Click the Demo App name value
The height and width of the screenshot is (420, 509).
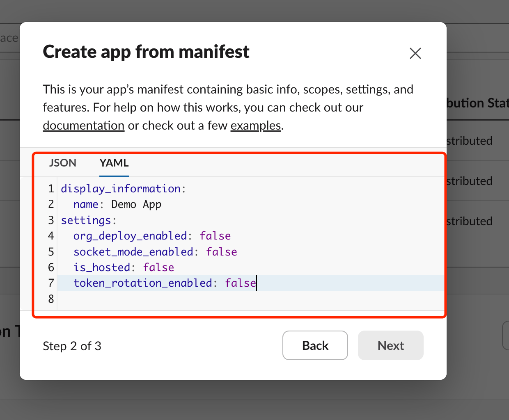tap(136, 204)
